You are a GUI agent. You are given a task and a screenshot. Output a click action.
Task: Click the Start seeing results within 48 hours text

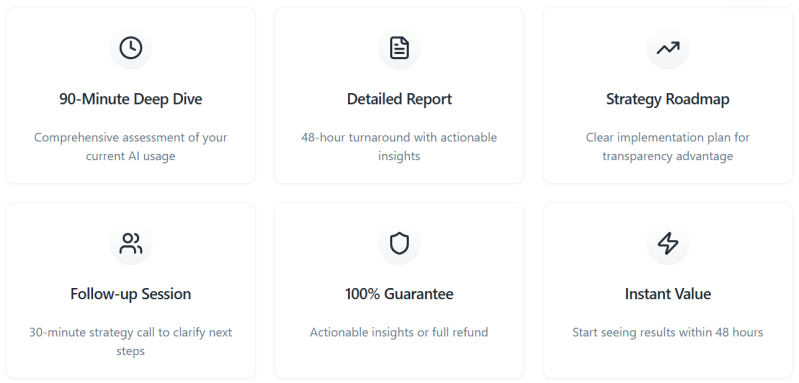pyautogui.click(x=668, y=333)
